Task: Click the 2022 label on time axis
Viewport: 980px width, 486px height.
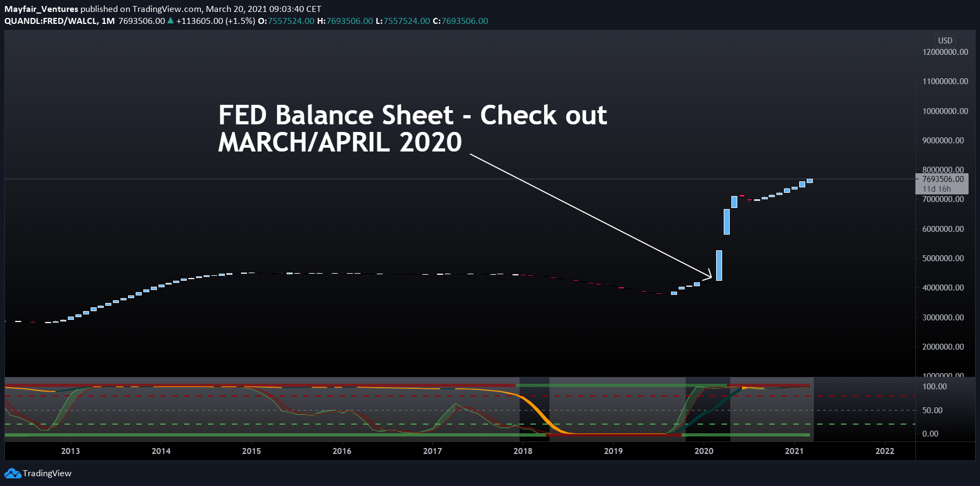Action: 885,451
